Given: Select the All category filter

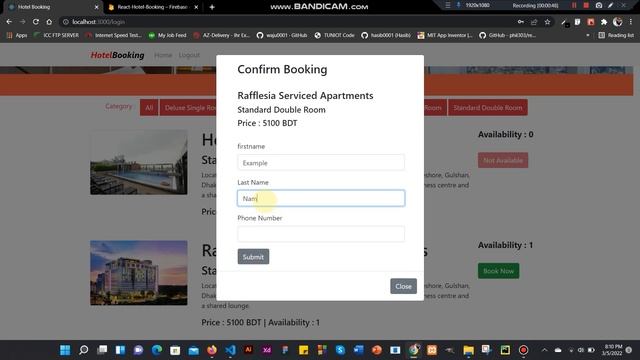Looking at the screenshot, I should (149, 108).
